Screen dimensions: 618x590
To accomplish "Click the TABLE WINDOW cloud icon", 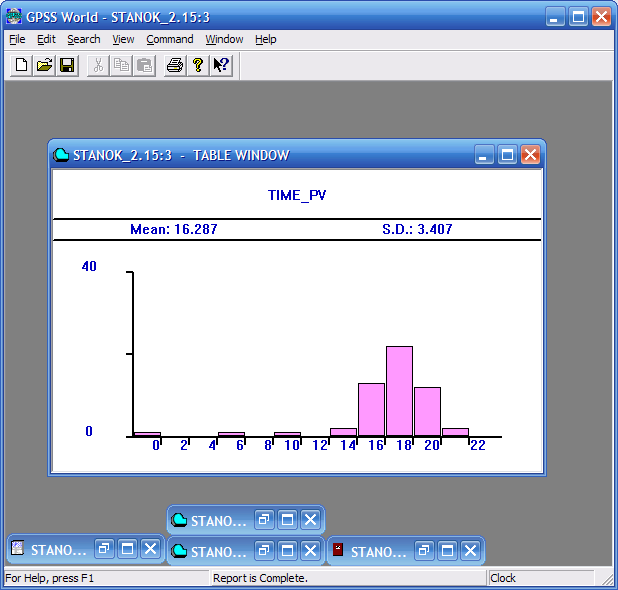I will click(x=61, y=155).
